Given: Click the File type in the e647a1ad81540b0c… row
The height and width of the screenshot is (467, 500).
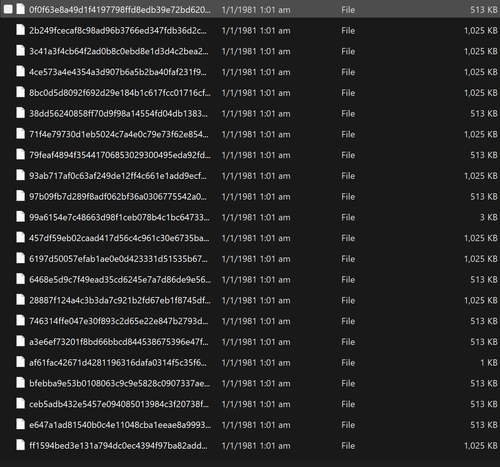Looking at the screenshot, I should tap(348, 425).
